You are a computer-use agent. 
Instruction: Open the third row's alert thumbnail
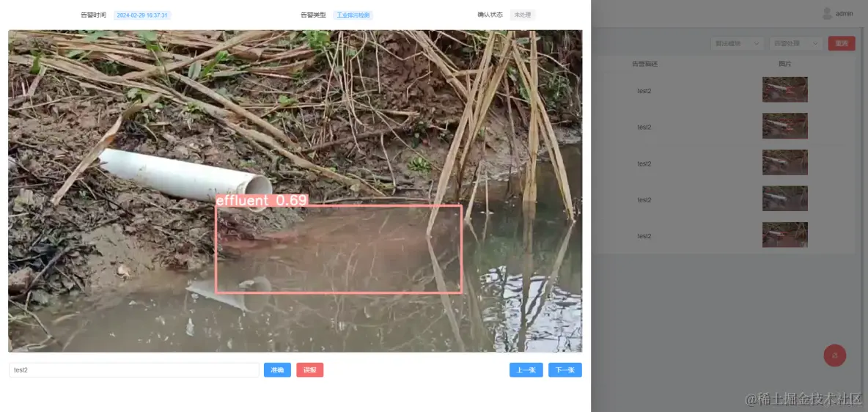click(785, 162)
